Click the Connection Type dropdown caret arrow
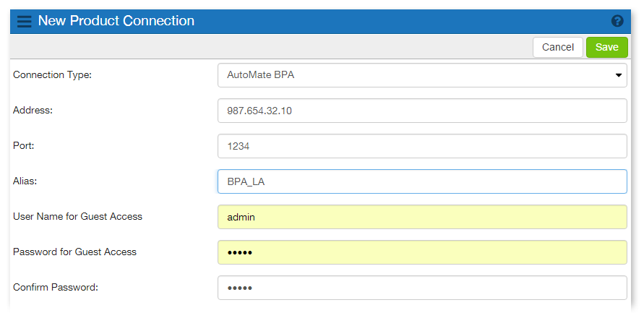The width and height of the screenshot is (644, 313). tap(619, 74)
